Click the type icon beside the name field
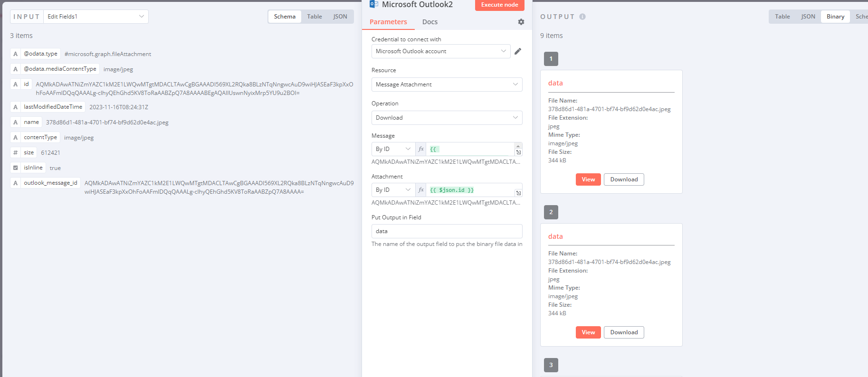868x377 pixels. click(x=16, y=122)
